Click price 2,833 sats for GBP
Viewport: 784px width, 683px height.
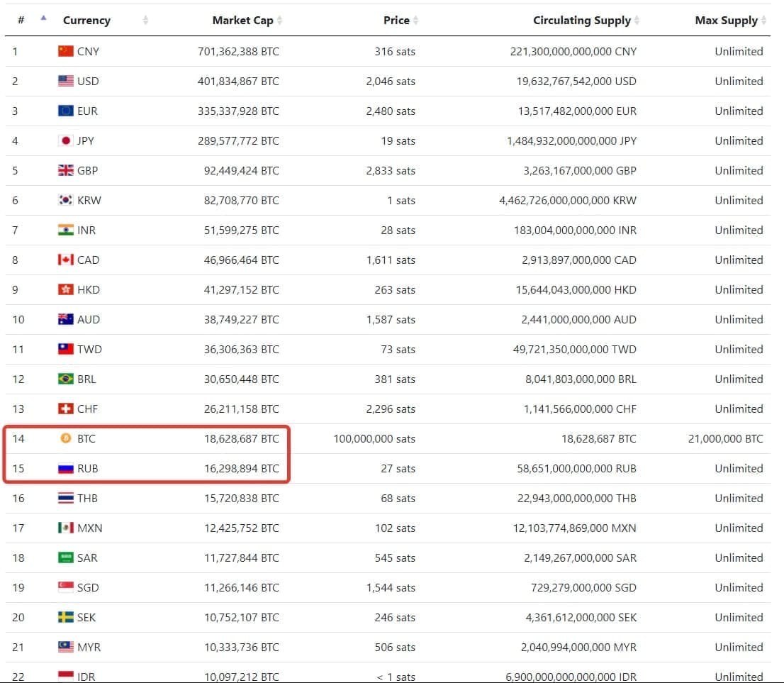tap(391, 170)
